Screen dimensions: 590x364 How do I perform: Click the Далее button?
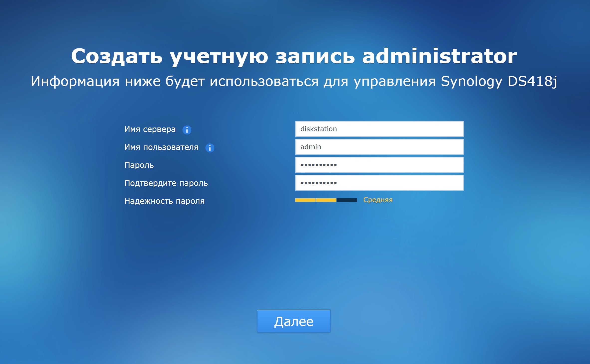(294, 321)
